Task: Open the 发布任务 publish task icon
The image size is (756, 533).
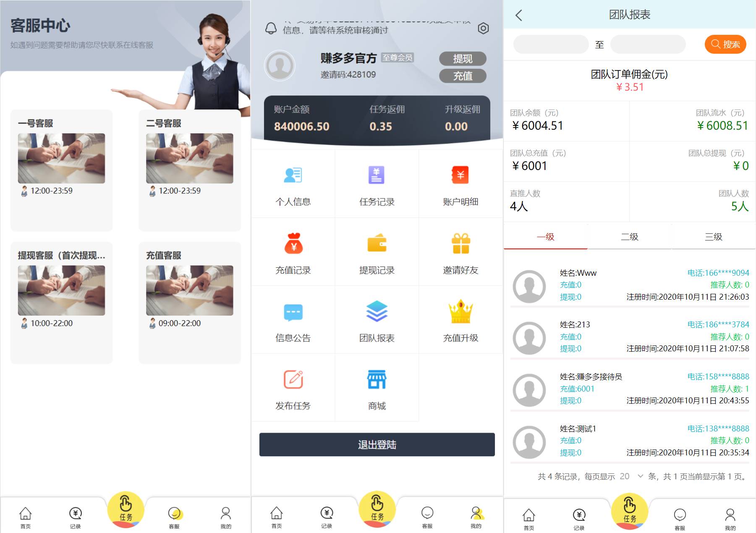Action: [x=293, y=379]
